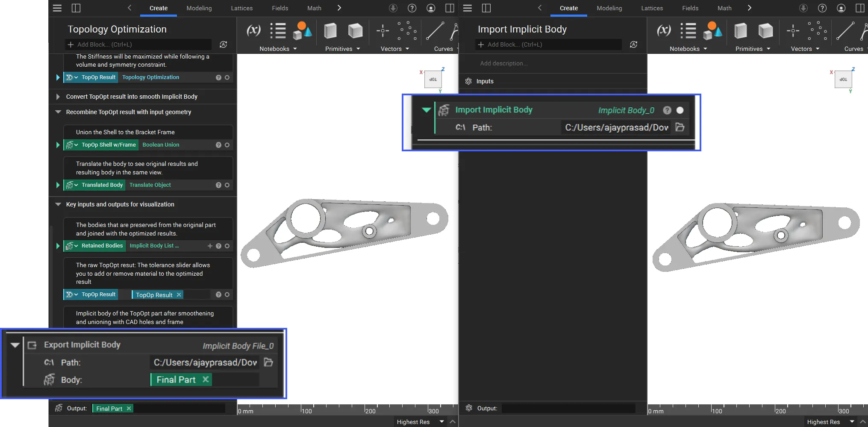Switch to Math tab in left window
Image resolution: width=868 pixels, height=427 pixels.
pos(314,8)
